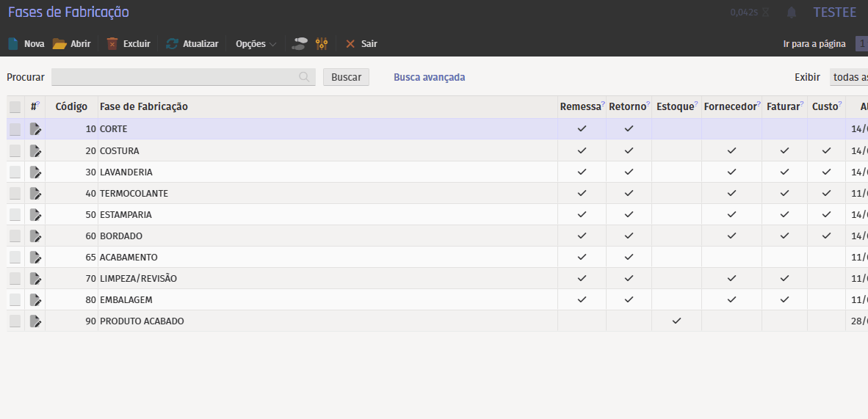Screen dimensions: 868x419
Task: Open a record with the Abrir folder icon
Action: 59,44
